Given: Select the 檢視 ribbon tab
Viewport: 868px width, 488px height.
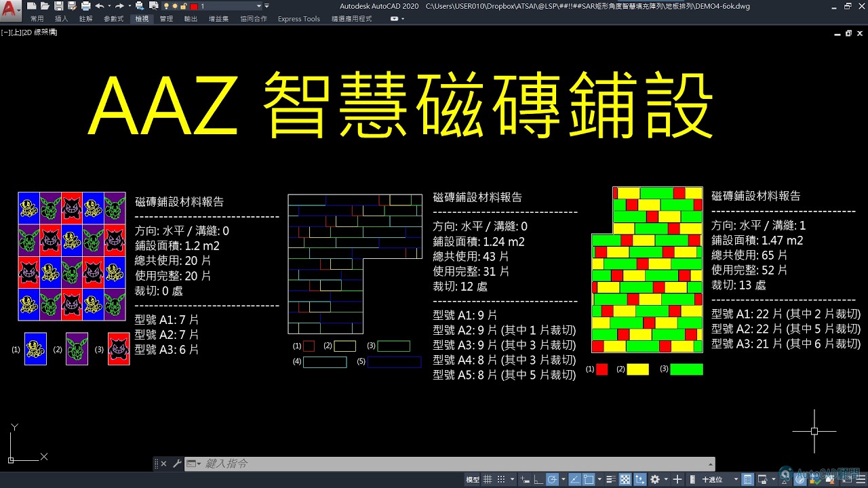Looking at the screenshot, I should (142, 19).
